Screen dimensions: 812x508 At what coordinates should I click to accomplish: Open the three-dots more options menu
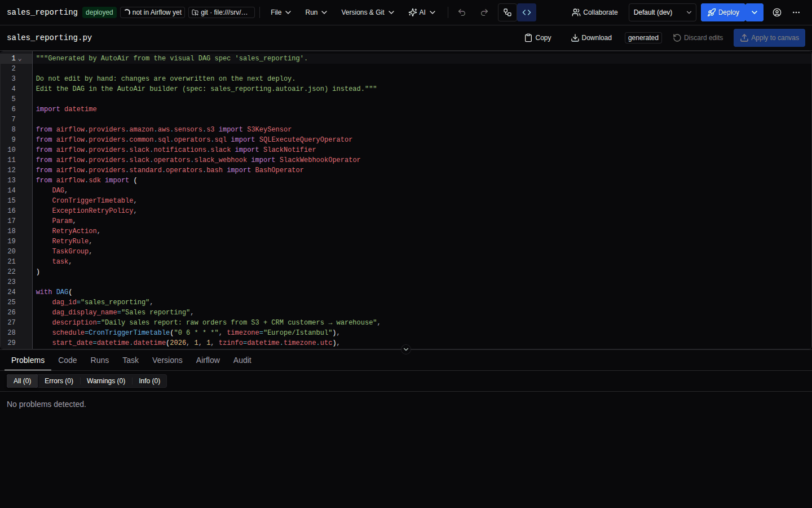tap(796, 12)
